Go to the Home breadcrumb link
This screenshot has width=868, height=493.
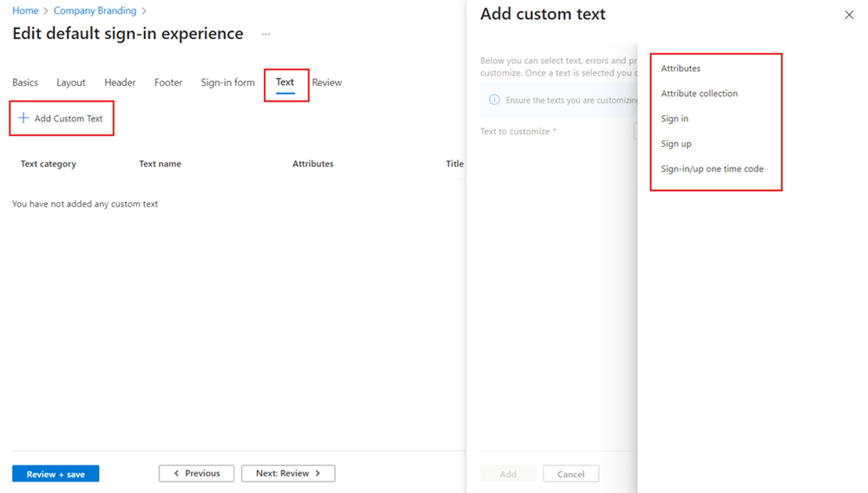[25, 10]
